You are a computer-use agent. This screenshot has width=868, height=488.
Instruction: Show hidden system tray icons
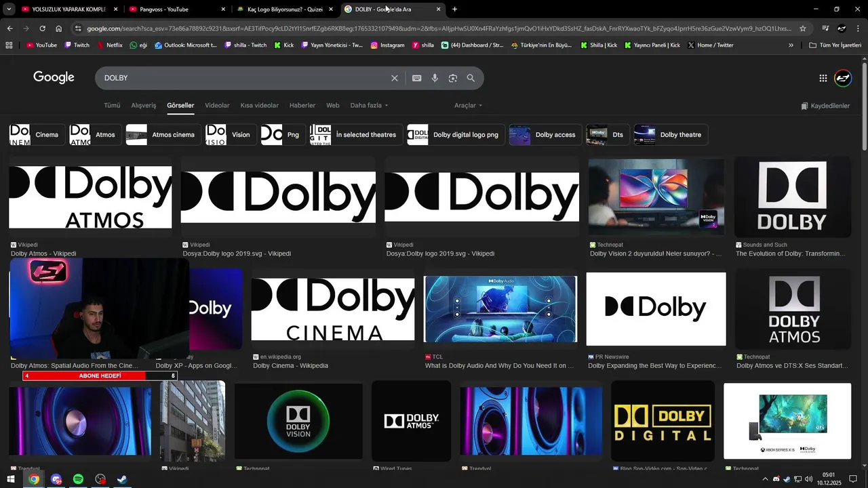tap(765, 479)
